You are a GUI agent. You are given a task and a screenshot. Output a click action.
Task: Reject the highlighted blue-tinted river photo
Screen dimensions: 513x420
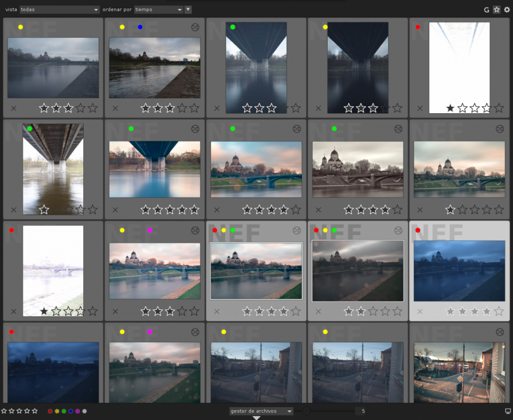pos(420,311)
